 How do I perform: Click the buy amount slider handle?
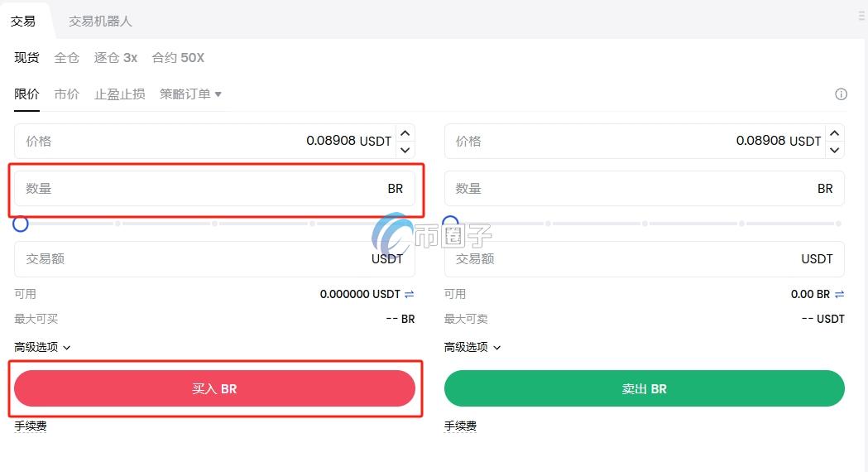(21, 224)
